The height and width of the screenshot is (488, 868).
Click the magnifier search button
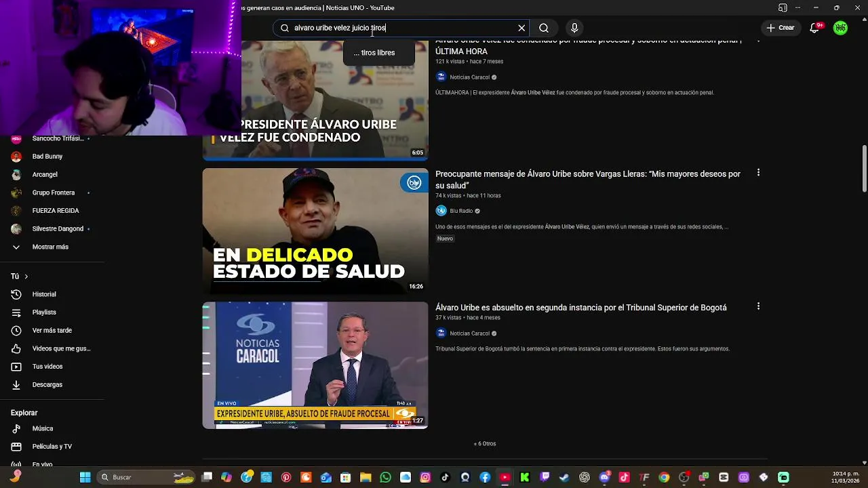pos(544,28)
